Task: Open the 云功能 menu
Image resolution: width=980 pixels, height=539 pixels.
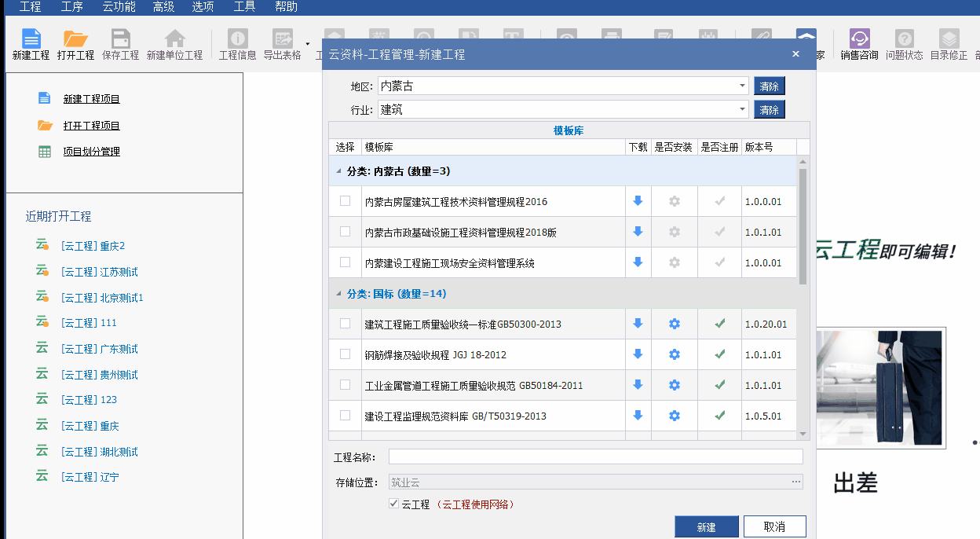Action: (x=119, y=7)
